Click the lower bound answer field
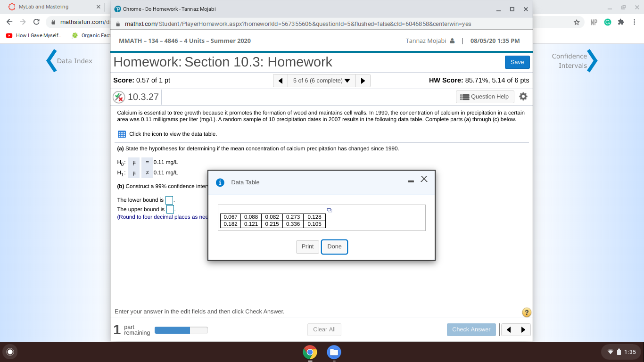The height and width of the screenshot is (362, 644). point(169,200)
